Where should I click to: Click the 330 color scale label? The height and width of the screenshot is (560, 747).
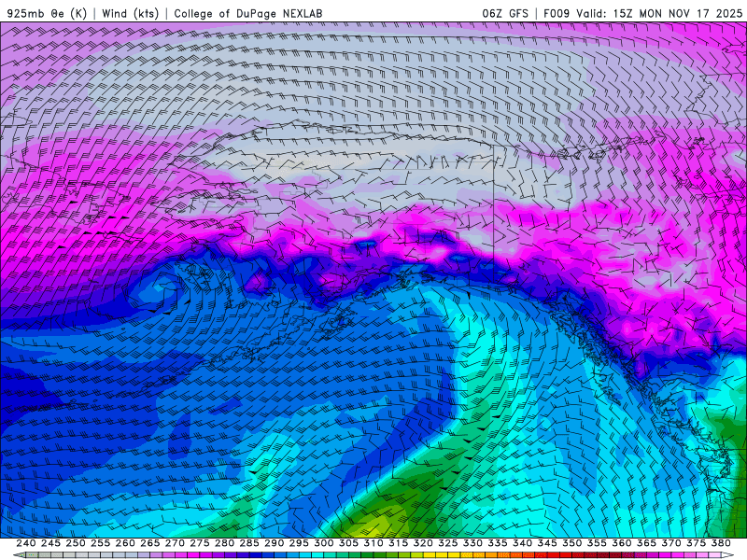tap(472, 543)
